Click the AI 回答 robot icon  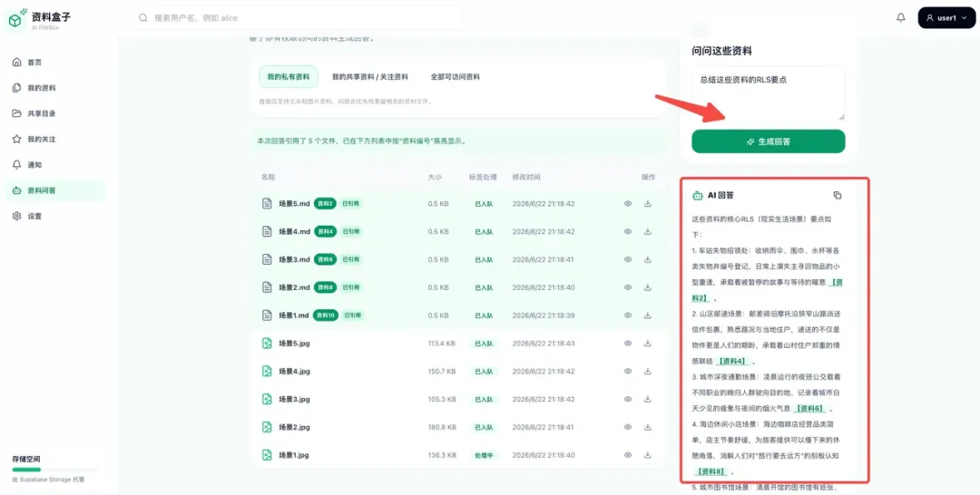coord(698,196)
